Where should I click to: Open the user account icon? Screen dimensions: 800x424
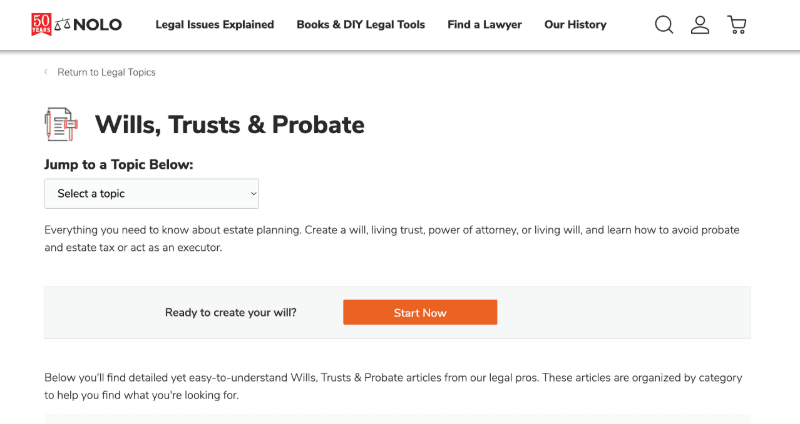[x=700, y=24]
